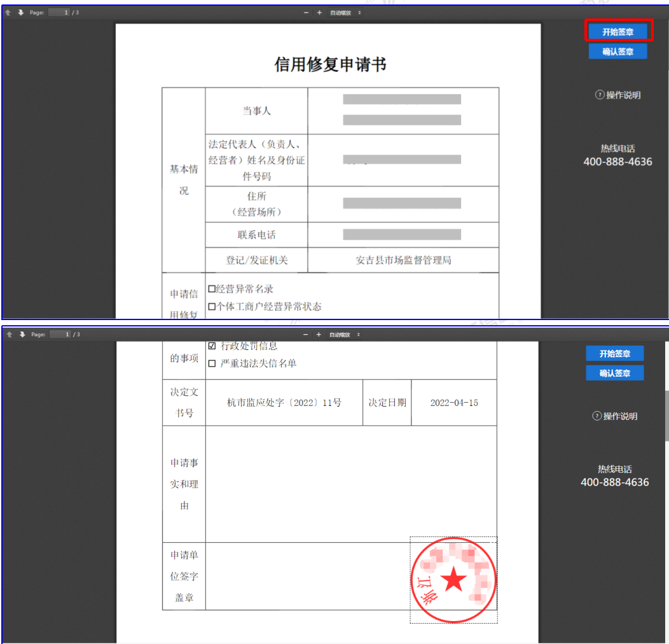Click 确认签章 button in lower viewer
Image resolution: width=669 pixels, height=644 pixels.
pyautogui.click(x=614, y=373)
